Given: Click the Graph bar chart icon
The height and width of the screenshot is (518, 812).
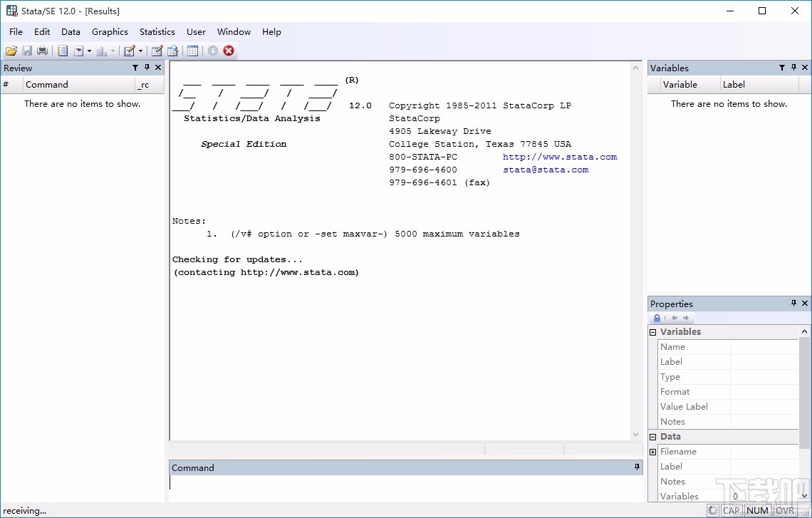Looking at the screenshot, I should [x=101, y=51].
